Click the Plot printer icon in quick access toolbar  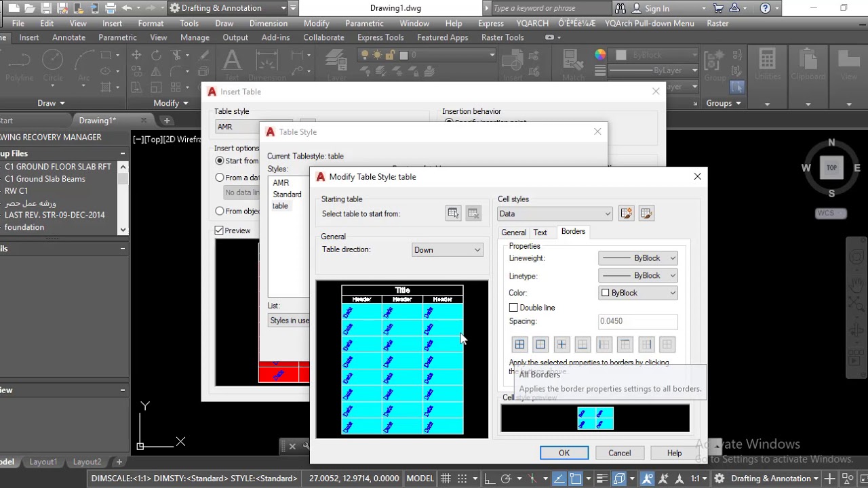[111, 8]
